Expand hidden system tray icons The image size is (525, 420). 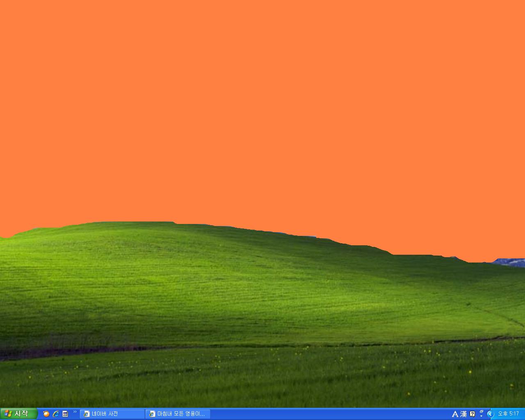tap(490, 414)
